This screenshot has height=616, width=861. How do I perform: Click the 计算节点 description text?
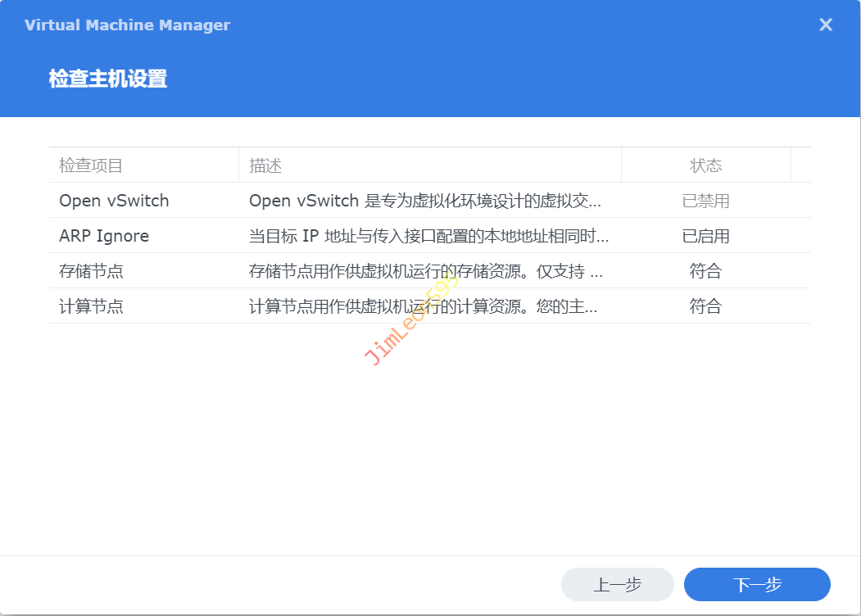tap(423, 306)
